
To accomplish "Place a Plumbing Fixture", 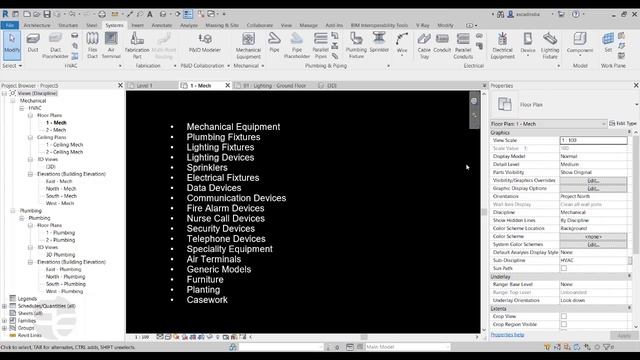I will (356, 46).
